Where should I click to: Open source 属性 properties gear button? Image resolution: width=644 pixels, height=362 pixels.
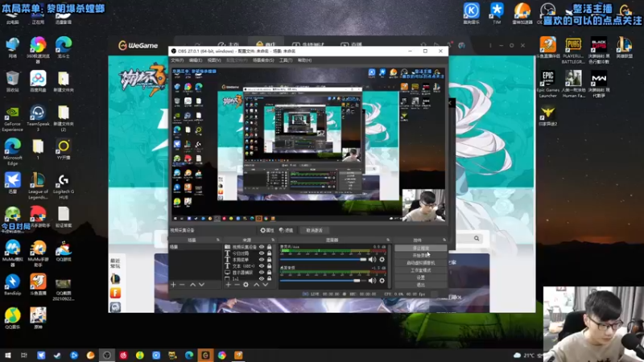point(267,230)
